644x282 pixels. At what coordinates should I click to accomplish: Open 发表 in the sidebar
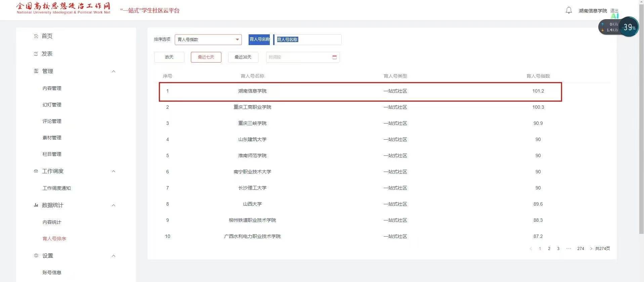47,54
